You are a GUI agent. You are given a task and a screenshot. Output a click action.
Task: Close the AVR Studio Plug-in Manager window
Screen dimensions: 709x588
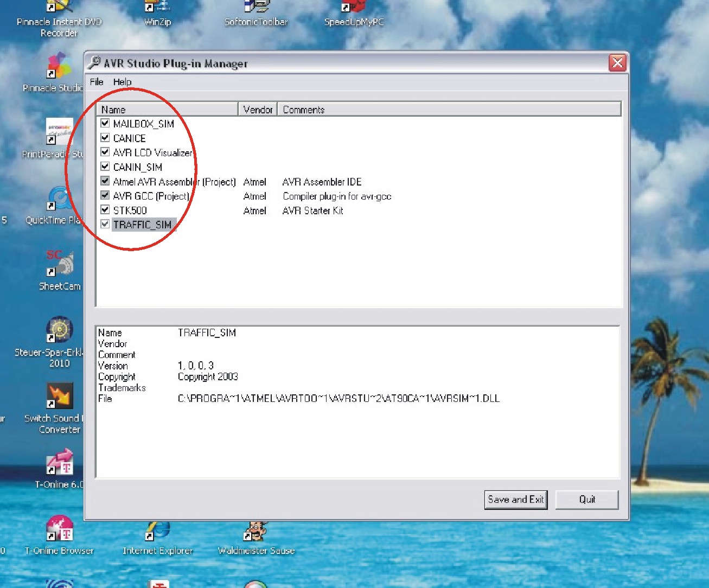tap(617, 63)
